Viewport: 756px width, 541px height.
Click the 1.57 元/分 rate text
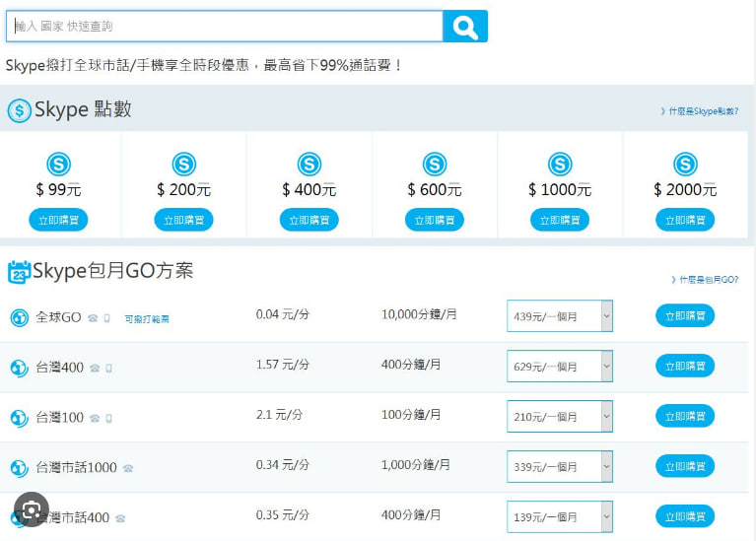click(x=283, y=365)
